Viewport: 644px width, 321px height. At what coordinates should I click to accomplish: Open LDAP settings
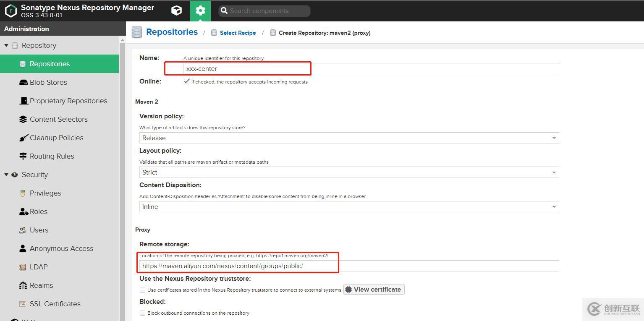point(39,267)
